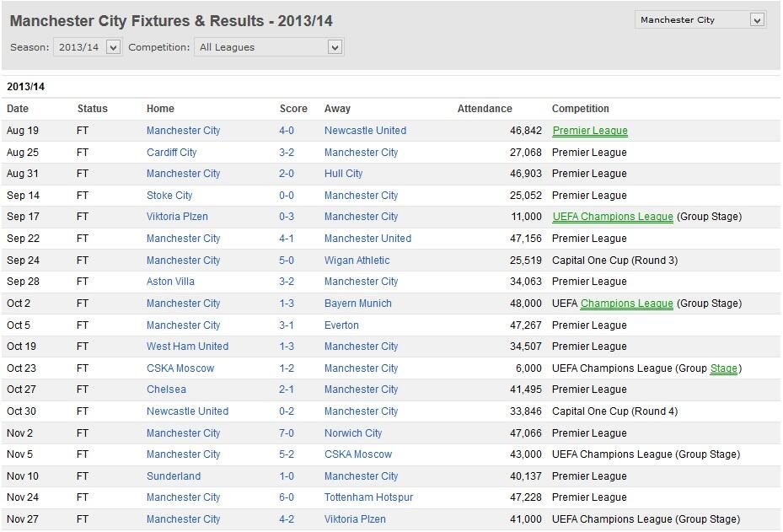Click the green Stage link, Oct 23 row
Viewport: 783px width, 532px height.
pos(723,368)
